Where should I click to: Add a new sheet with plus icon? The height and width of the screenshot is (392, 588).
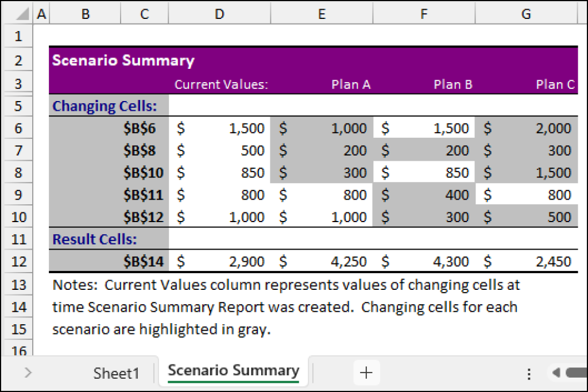coord(366,372)
